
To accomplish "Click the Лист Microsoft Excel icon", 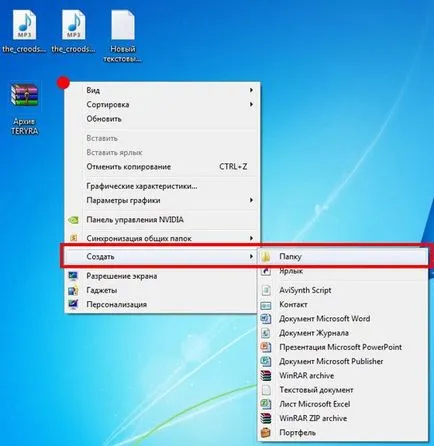I will [266, 404].
